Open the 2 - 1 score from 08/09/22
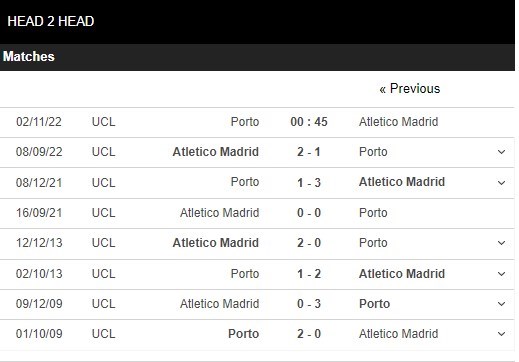Image resolution: width=519 pixels, height=362 pixels. tap(309, 152)
